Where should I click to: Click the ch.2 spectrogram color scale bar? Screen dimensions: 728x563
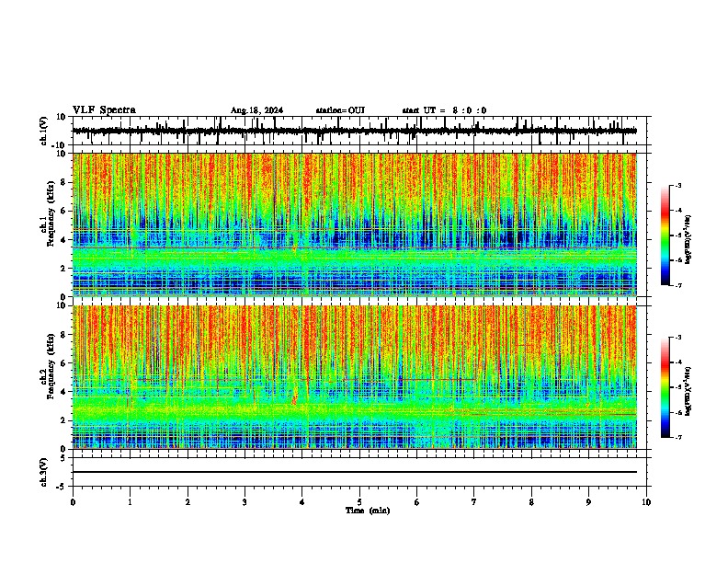click(665, 387)
